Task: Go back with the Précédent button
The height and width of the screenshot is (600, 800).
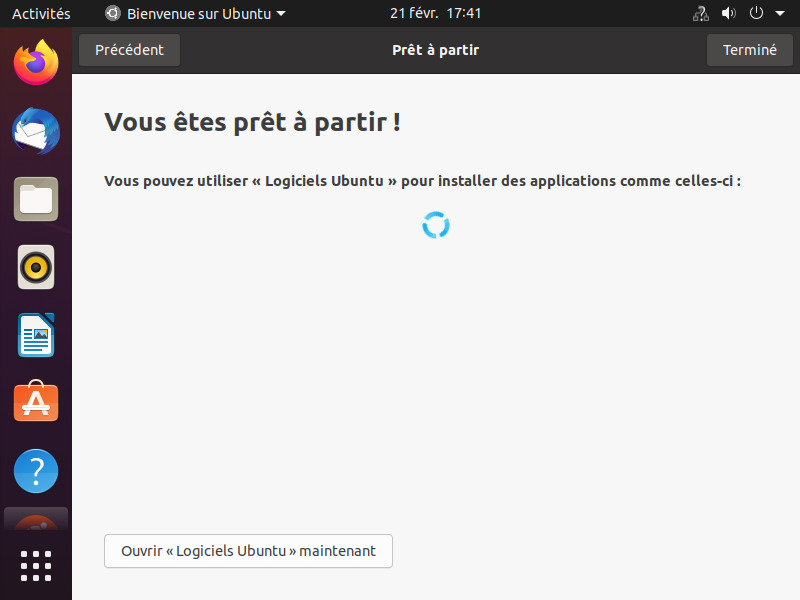Action: pyautogui.click(x=129, y=50)
